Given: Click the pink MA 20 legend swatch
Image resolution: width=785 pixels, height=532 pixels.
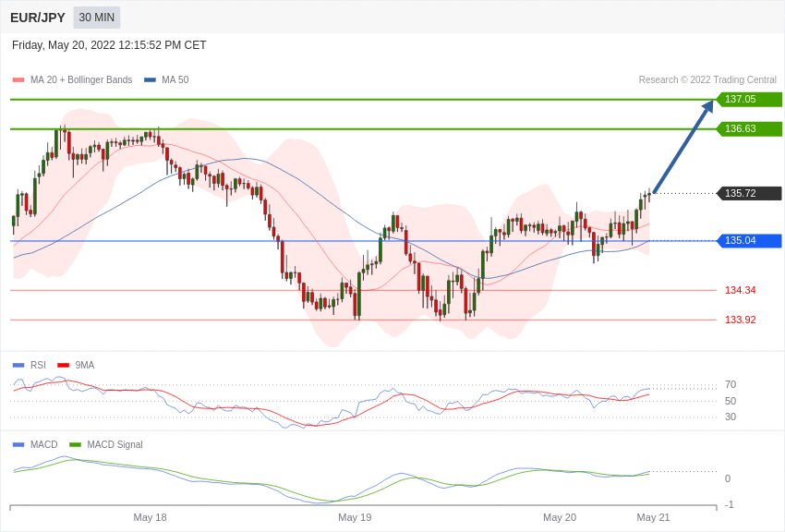Looking at the screenshot, I should click(x=18, y=80).
